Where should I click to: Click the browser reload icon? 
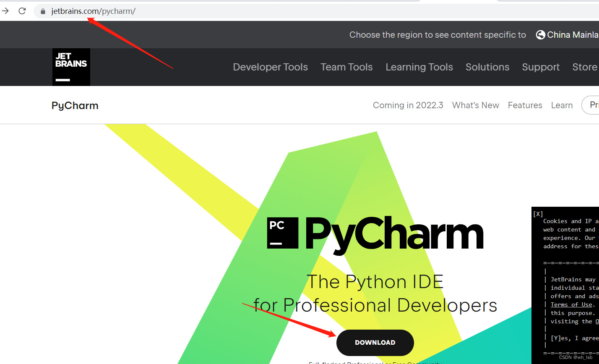click(22, 11)
